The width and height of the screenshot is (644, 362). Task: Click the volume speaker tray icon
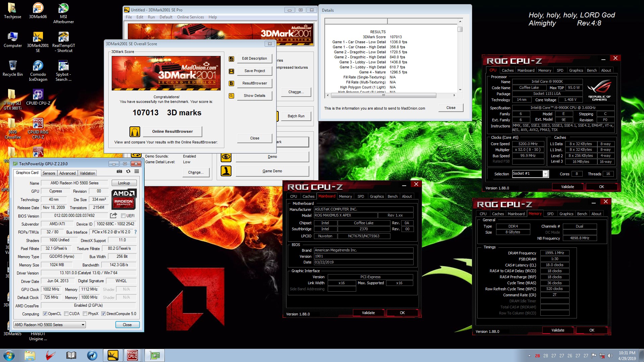610,356
